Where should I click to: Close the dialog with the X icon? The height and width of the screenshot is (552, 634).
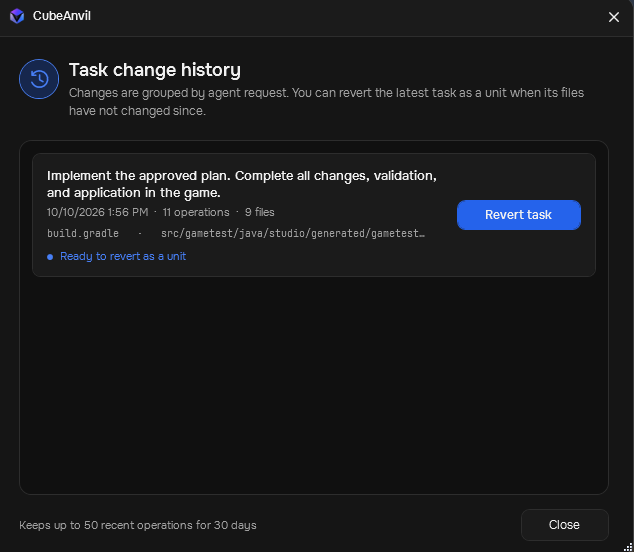[x=613, y=17]
